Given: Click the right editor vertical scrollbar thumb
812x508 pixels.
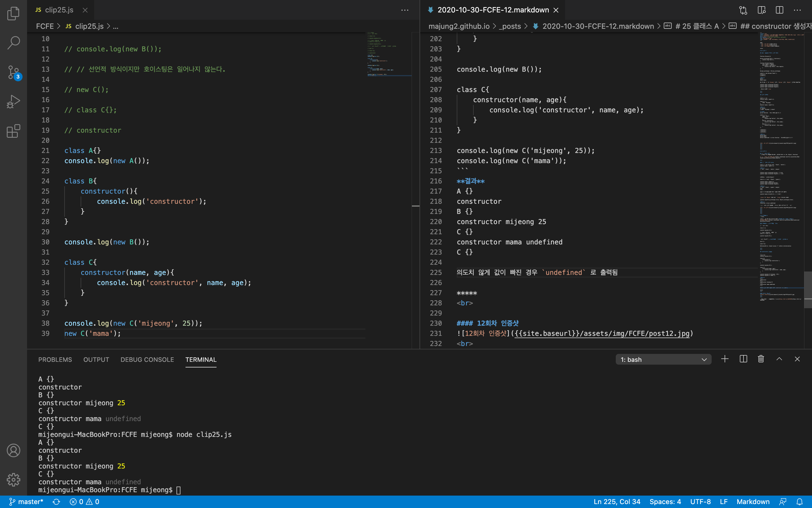Looking at the screenshot, I should coord(808,290).
